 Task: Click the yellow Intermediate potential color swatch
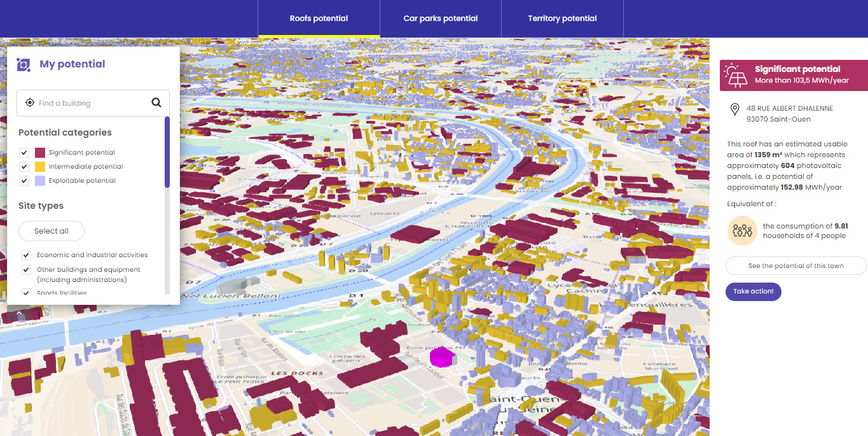point(40,167)
